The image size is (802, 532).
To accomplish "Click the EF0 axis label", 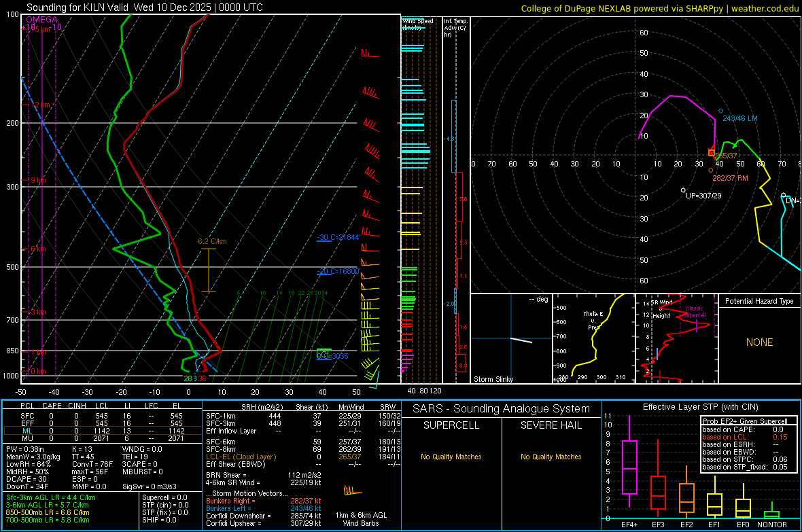I will (743, 525).
